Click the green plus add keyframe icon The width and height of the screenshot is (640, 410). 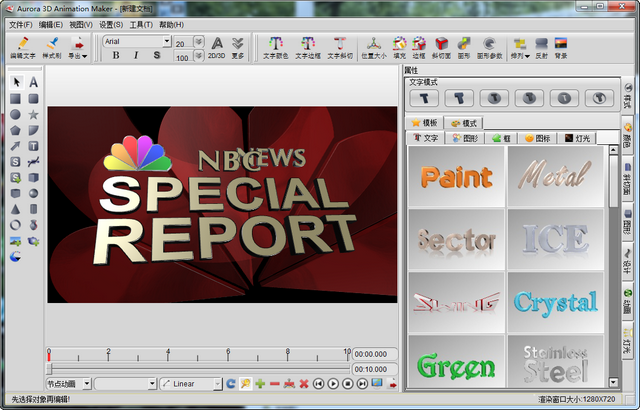(x=260, y=383)
